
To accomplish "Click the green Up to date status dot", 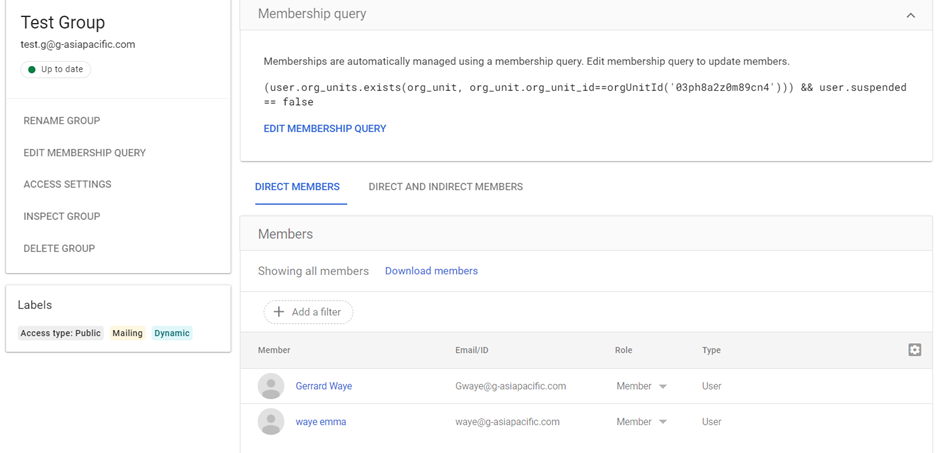I will point(32,70).
